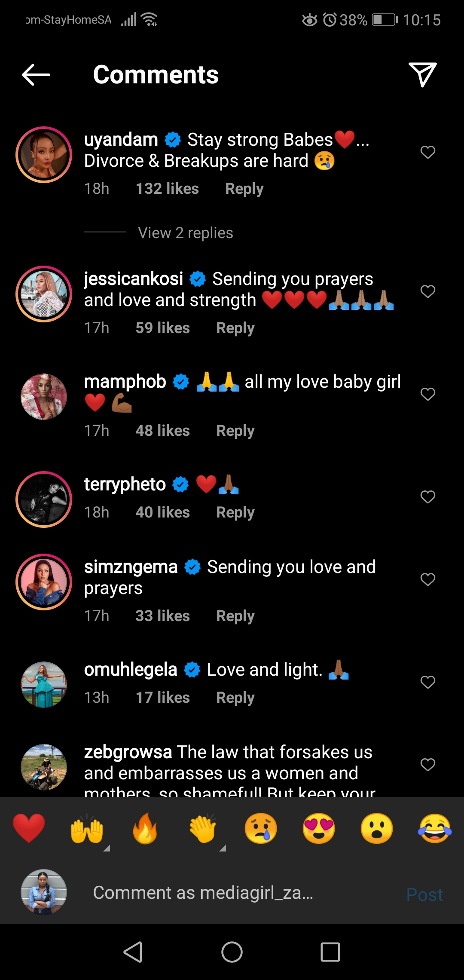Insert the red heart emoji reaction

[x=29, y=828]
